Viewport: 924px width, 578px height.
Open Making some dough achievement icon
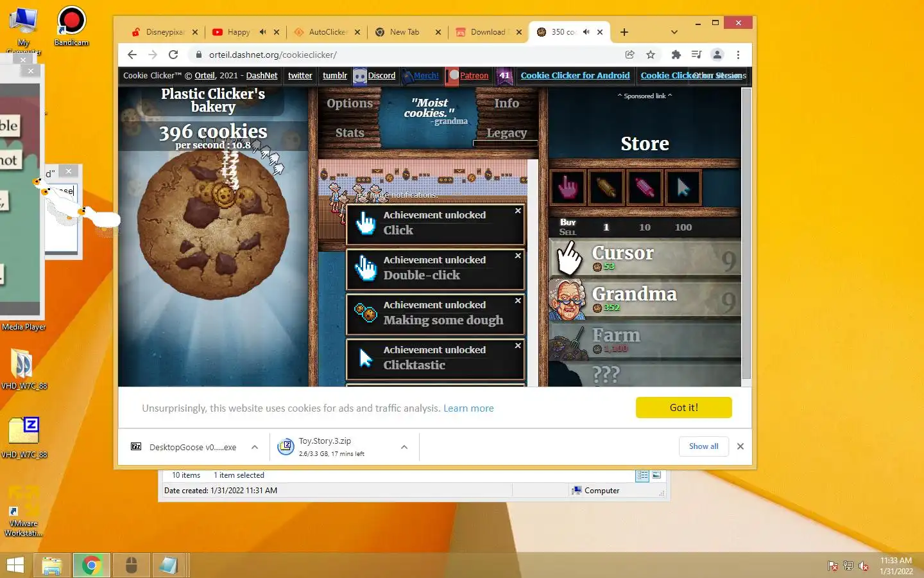tap(366, 313)
